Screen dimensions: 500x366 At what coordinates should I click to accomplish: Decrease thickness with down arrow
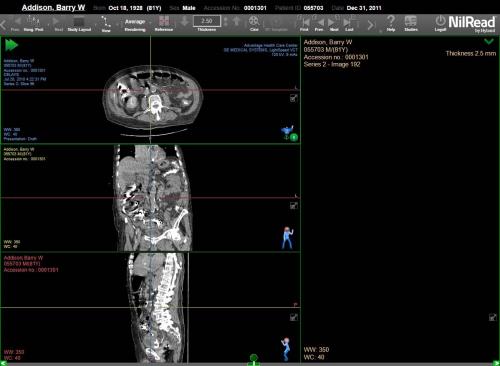pos(185,21)
